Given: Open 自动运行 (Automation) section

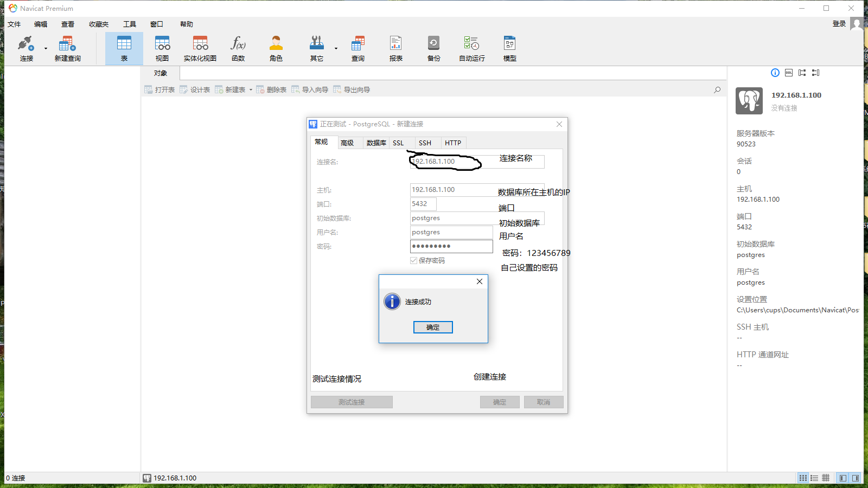Looking at the screenshot, I should tap(472, 49).
